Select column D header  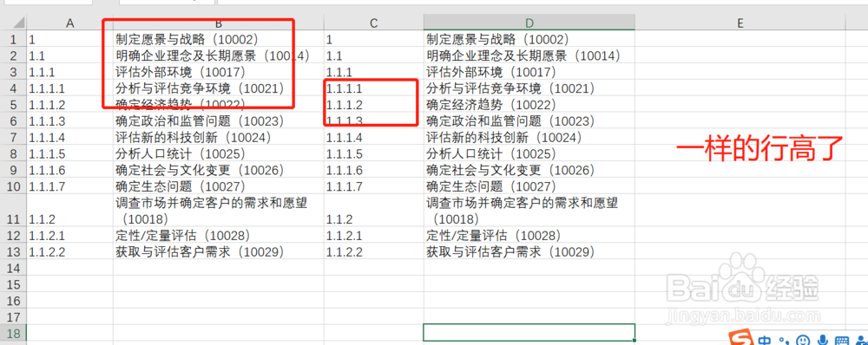pos(529,23)
